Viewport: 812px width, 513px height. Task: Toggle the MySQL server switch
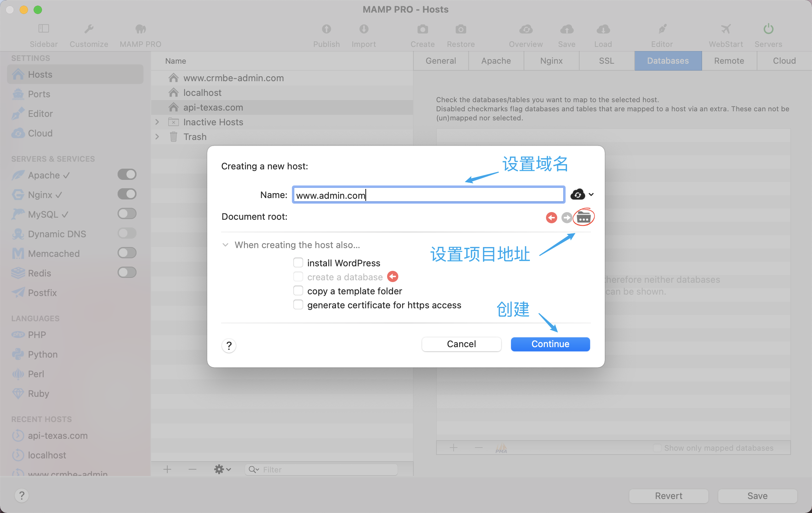pyautogui.click(x=127, y=213)
